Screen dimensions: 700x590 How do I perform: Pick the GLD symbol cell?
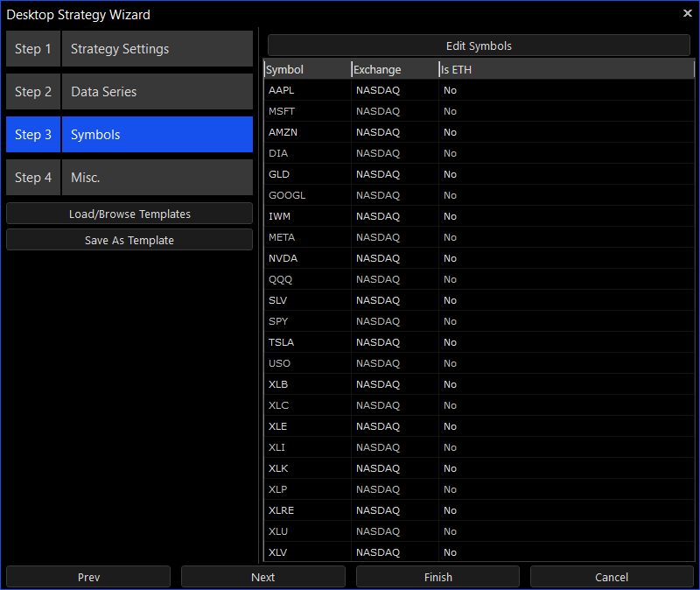click(308, 174)
